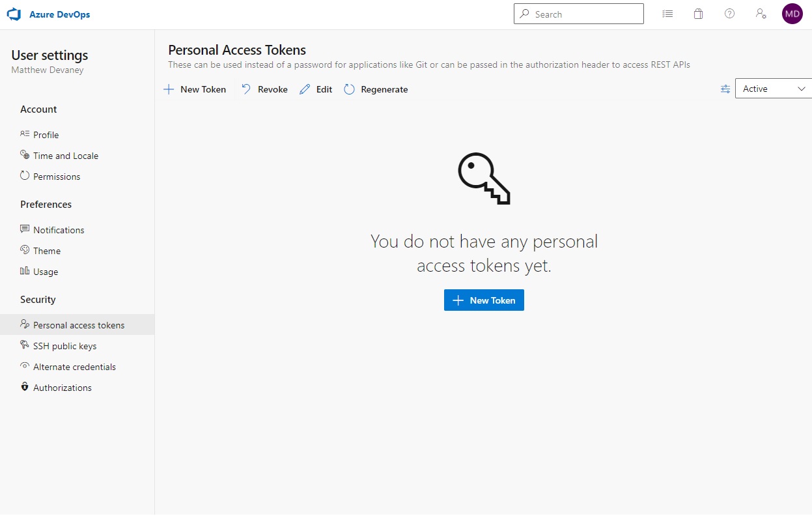Open the Permissions page
This screenshot has height=516, width=812.
pos(57,177)
